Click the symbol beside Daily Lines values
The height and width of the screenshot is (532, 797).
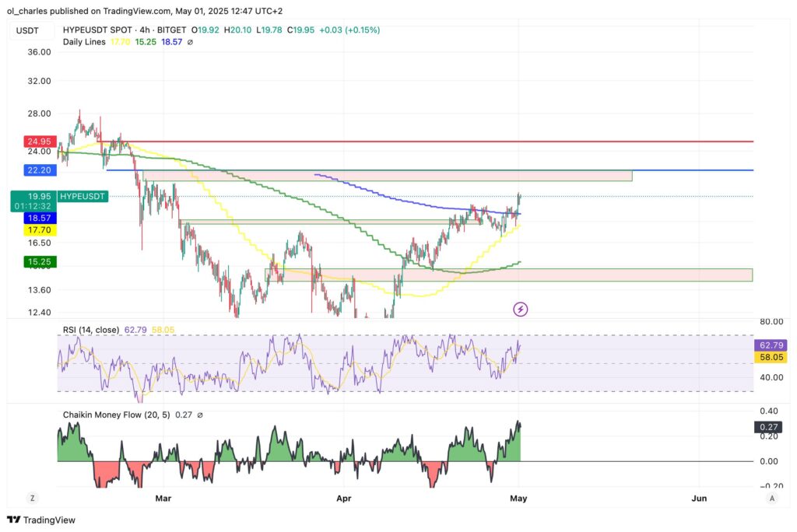(191, 41)
